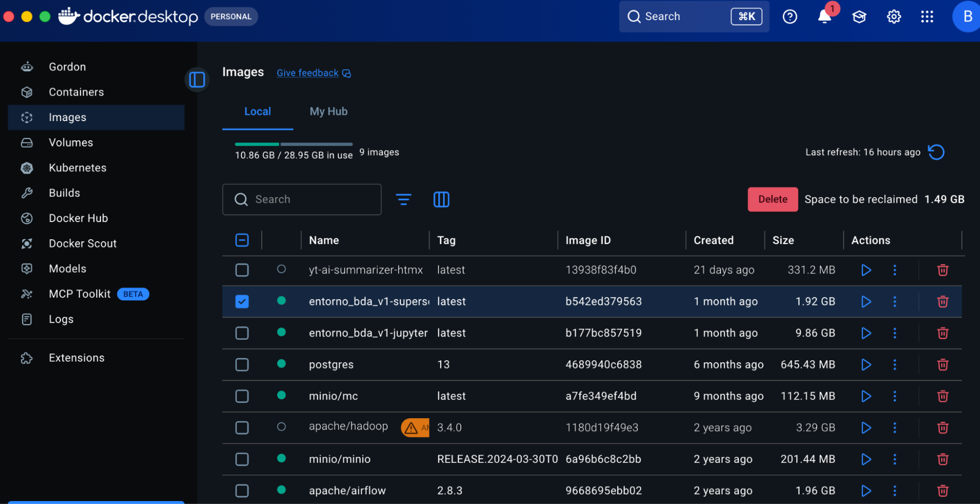Open Extensions in the sidebar

tap(96, 358)
